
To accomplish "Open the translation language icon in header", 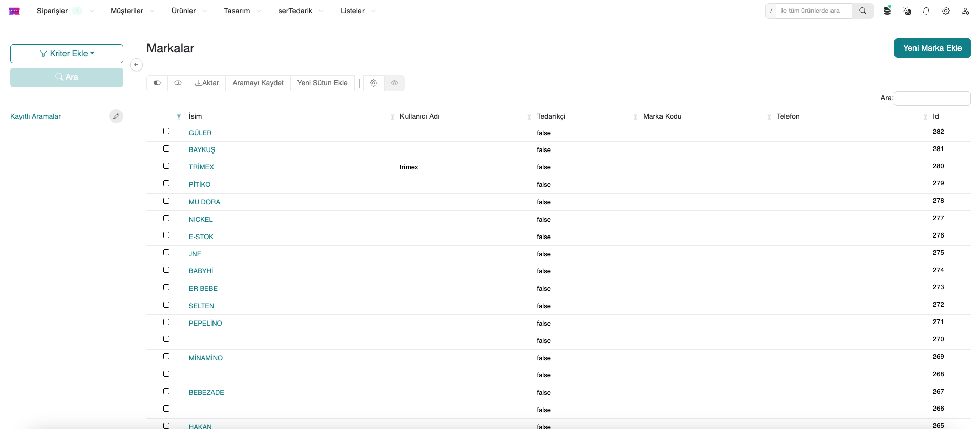I will click(x=907, y=11).
